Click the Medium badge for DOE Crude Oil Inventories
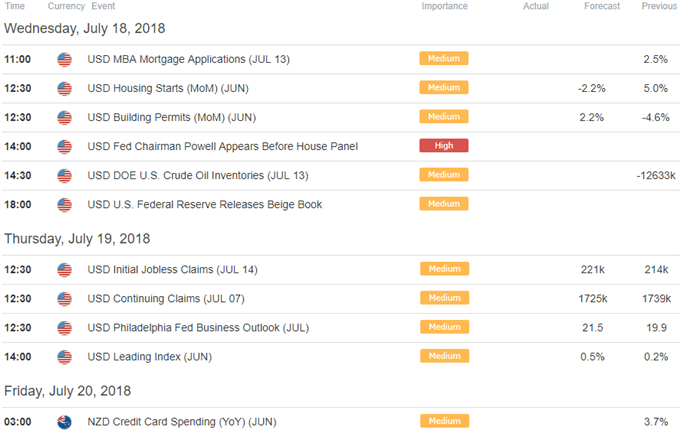This screenshot has height=436, width=680. [444, 175]
